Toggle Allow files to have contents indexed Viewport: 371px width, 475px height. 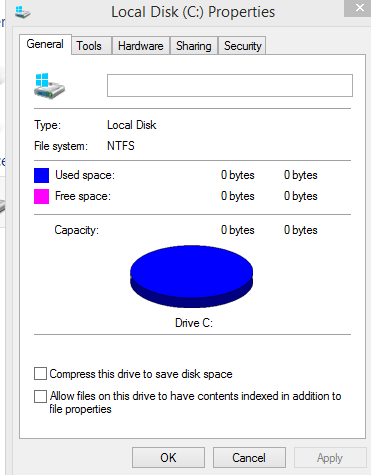tap(40, 396)
